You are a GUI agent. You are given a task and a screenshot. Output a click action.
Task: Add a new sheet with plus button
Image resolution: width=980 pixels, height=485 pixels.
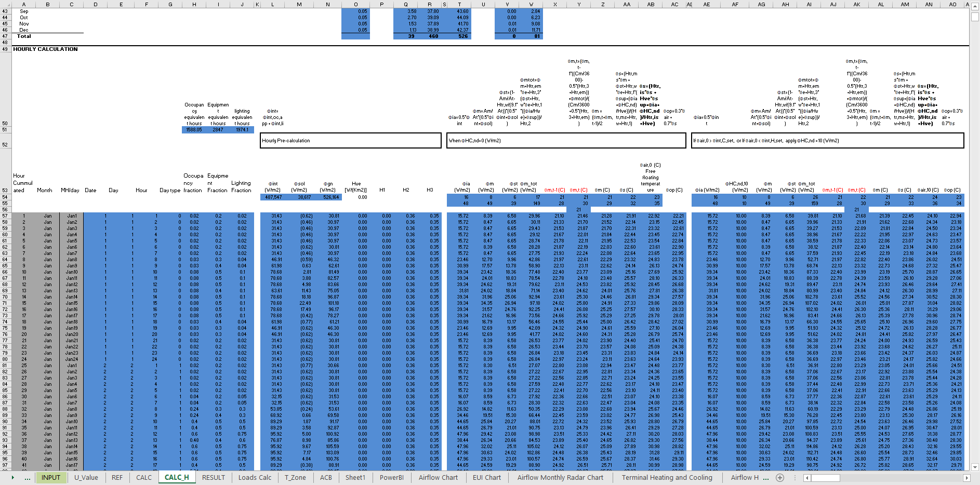780,478
